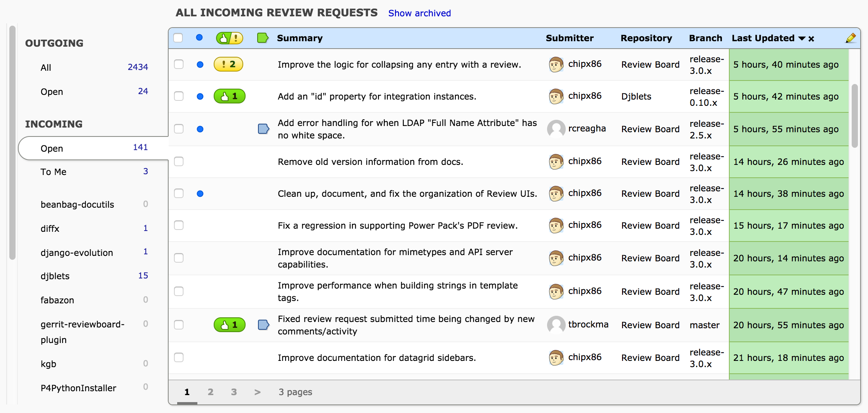The height and width of the screenshot is (413, 868).
Task: Open rcreagha's avatar image
Action: [x=556, y=129]
